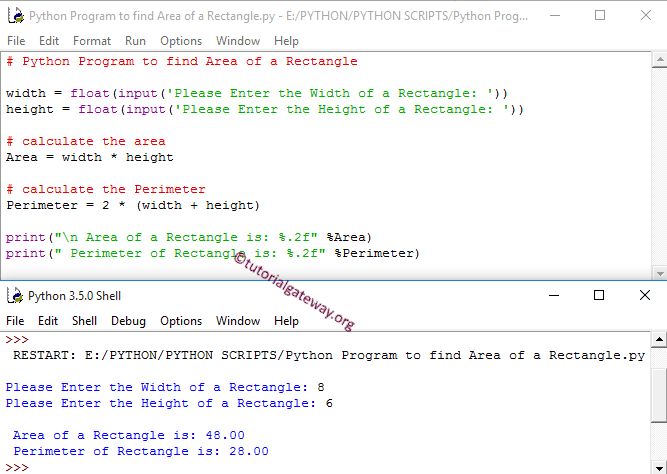This screenshot has width=667, height=474.
Task: Click the 'height = float(input(' code line
Action: (265, 109)
